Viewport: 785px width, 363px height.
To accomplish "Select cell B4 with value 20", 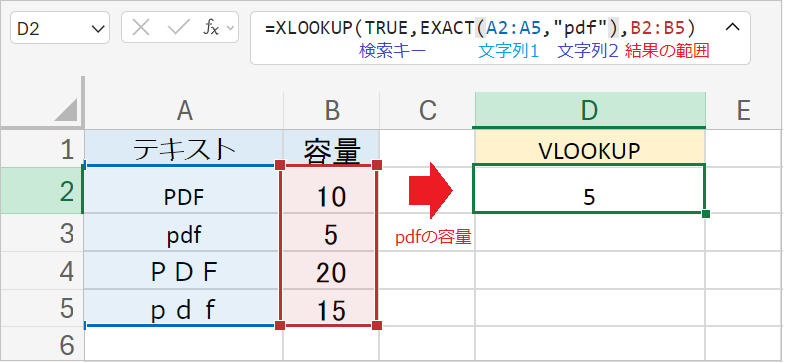I will click(x=330, y=270).
